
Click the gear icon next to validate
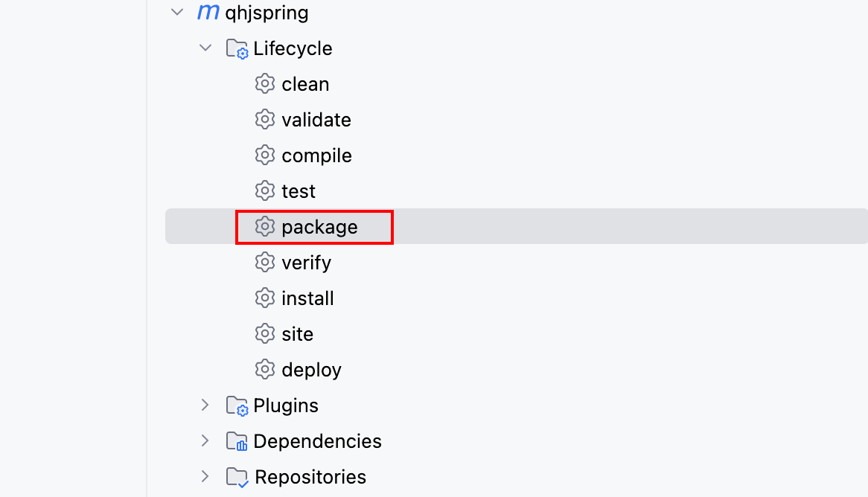[x=264, y=119]
